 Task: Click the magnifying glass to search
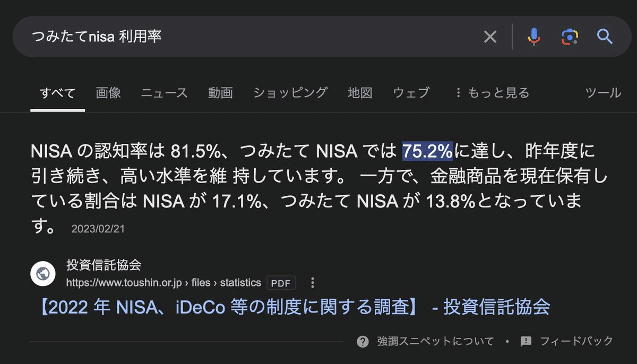605,37
